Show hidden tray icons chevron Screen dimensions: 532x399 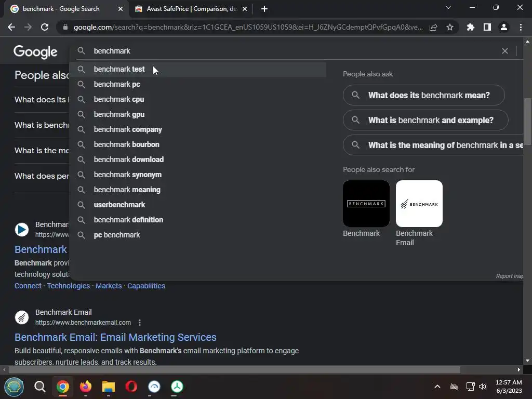(437, 387)
